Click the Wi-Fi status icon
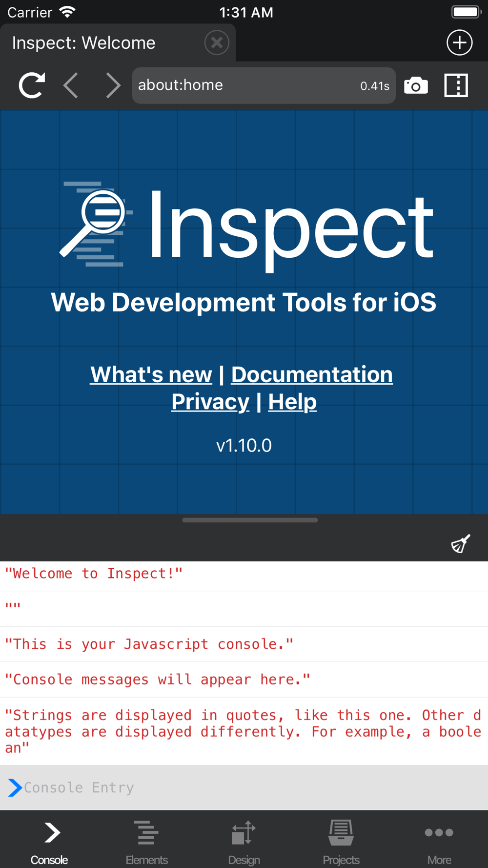488x868 pixels. (x=67, y=12)
